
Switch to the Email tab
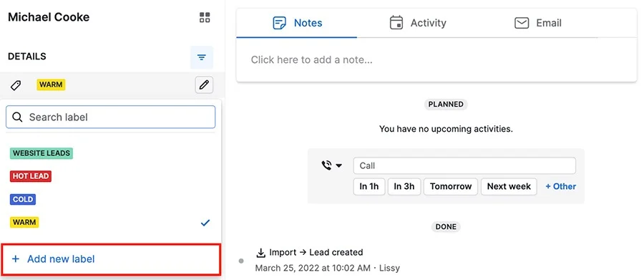[538, 23]
